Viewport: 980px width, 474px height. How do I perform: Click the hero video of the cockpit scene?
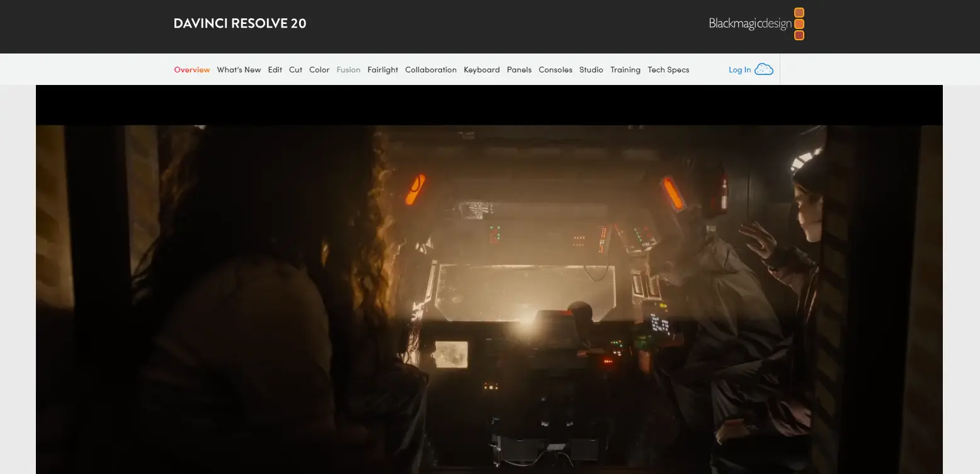(490, 283)
